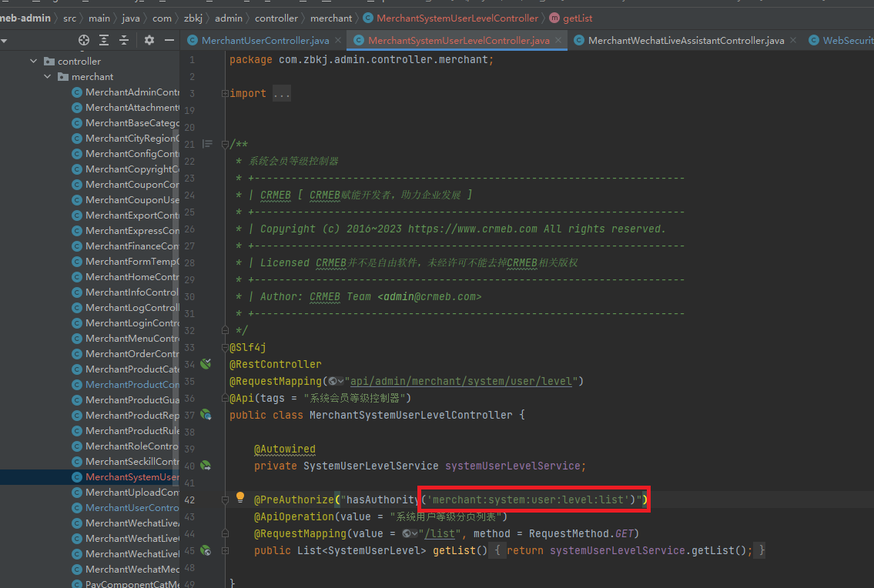The image size is (874, 588).
Task: Expand the folded getList method body
Action: [x=225, y=550]
